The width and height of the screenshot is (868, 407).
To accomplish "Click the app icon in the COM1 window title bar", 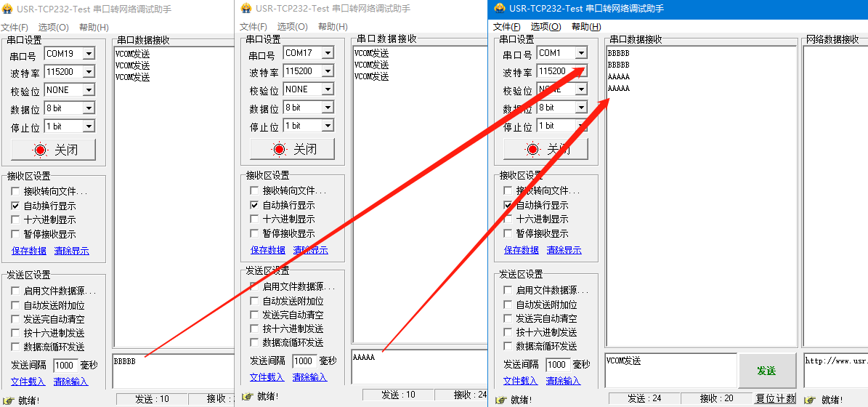I will [x=500, y=9].
